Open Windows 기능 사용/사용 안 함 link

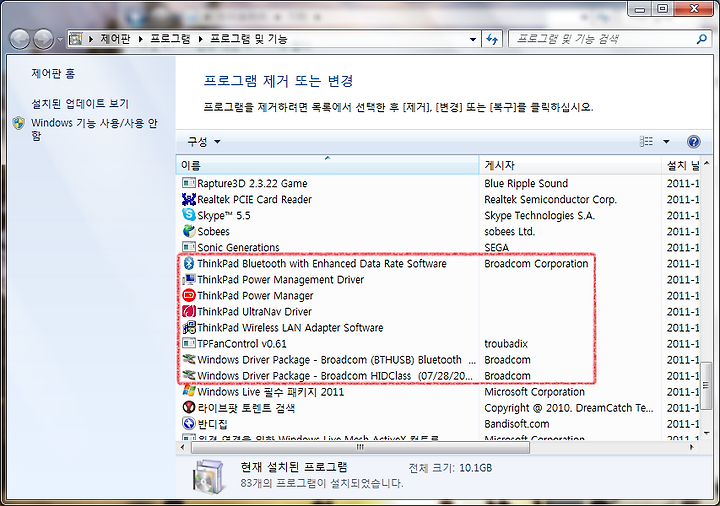94,129
